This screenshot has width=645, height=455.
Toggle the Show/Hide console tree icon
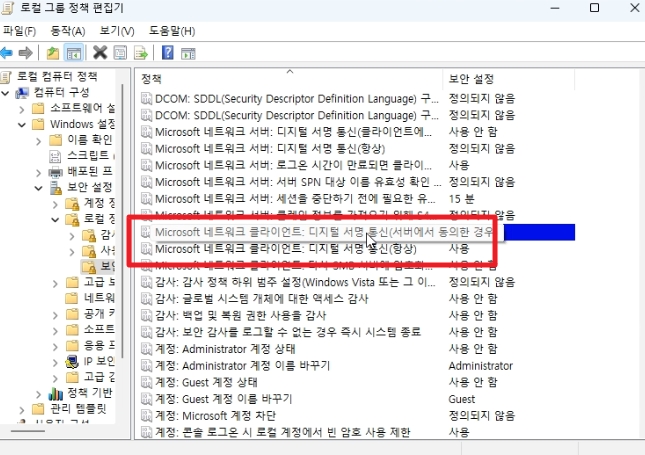[x=74, y=53]
